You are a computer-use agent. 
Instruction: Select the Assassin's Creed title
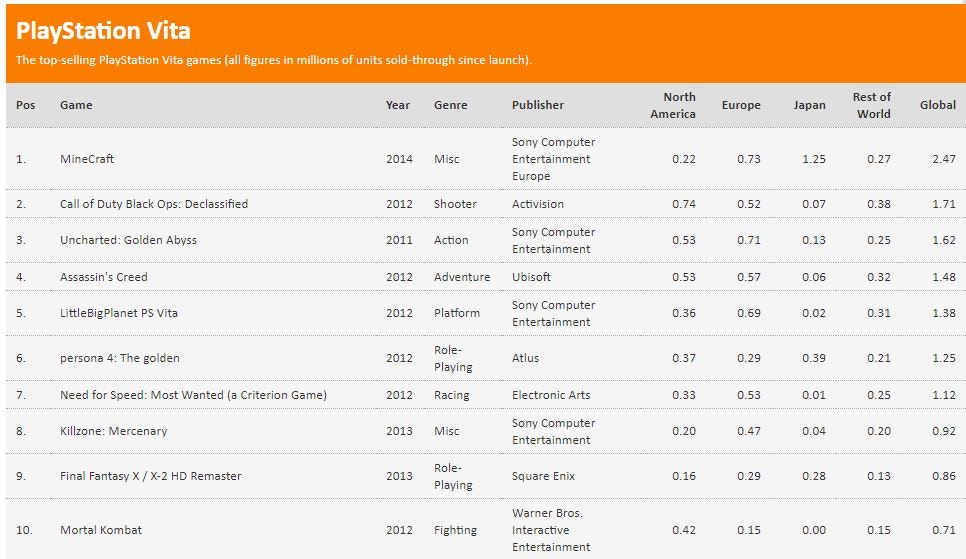(104, 277)
